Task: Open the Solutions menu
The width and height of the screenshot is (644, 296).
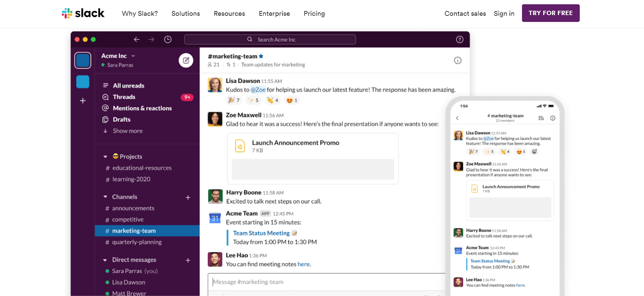Action: [186, 14]
